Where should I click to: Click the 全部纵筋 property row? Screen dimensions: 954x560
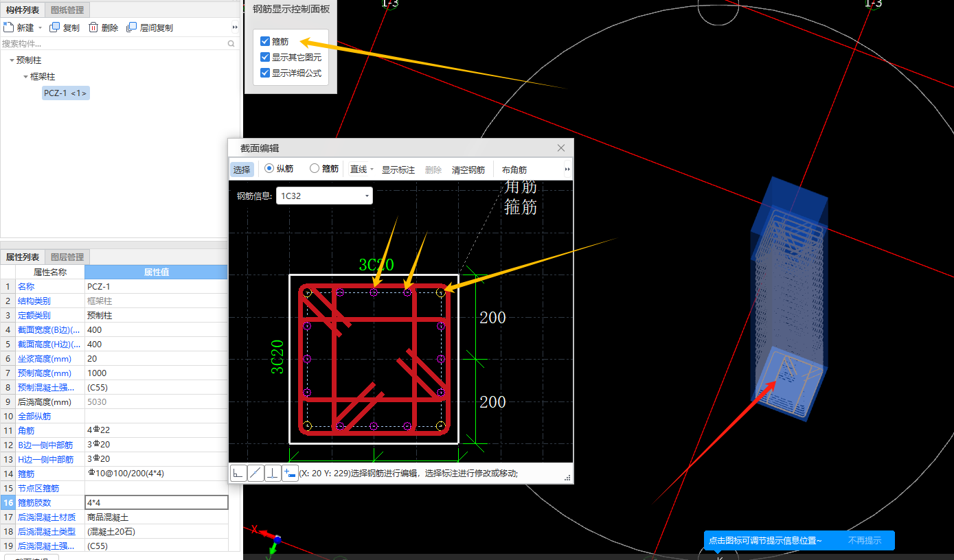tap(114, 416)
